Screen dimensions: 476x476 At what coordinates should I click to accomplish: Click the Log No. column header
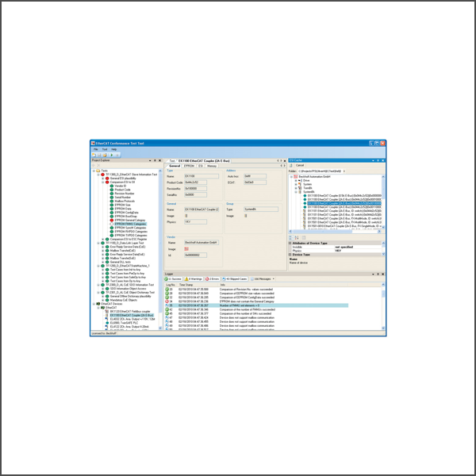point(171,285)
